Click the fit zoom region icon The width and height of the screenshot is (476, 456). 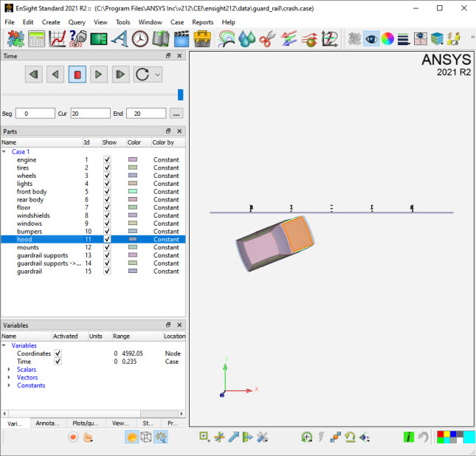pos(204,437)
